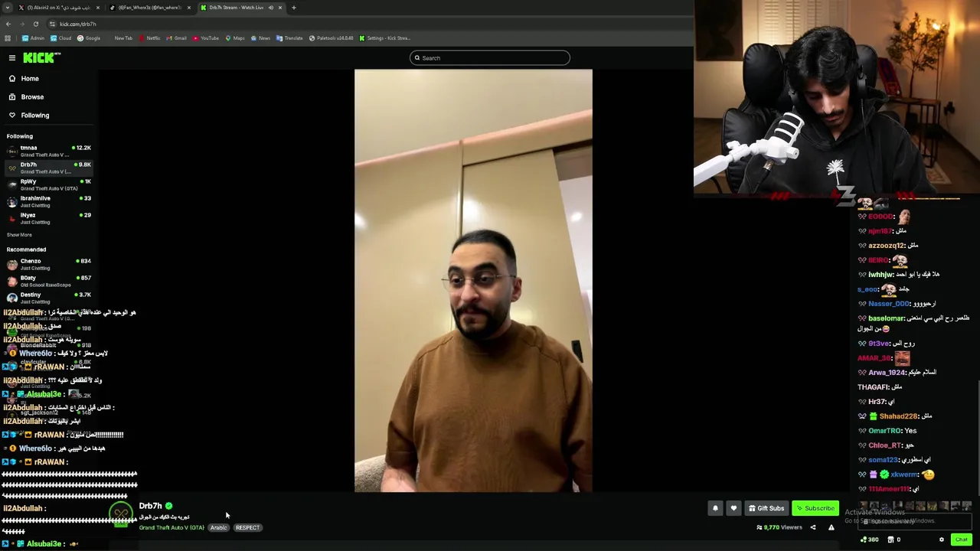Open tmnaa channel from Following list
980x551 pixels.
coord(47,151)
